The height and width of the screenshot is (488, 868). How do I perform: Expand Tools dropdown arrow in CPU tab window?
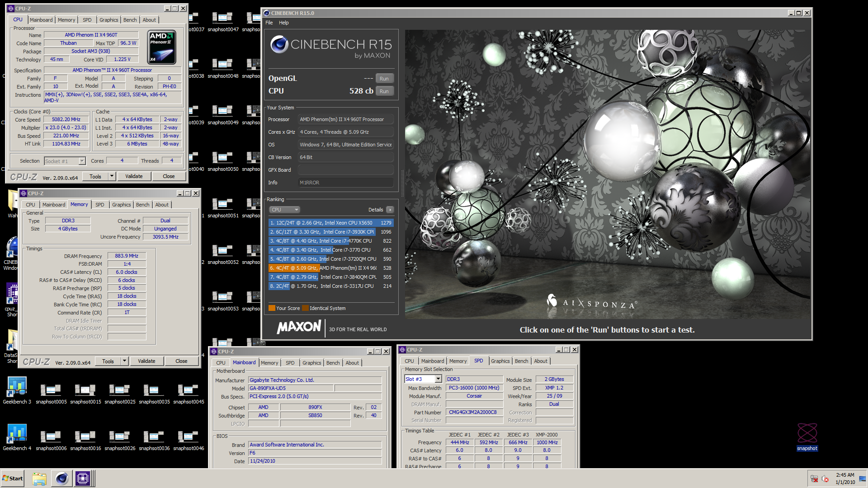tap(112, 176)
